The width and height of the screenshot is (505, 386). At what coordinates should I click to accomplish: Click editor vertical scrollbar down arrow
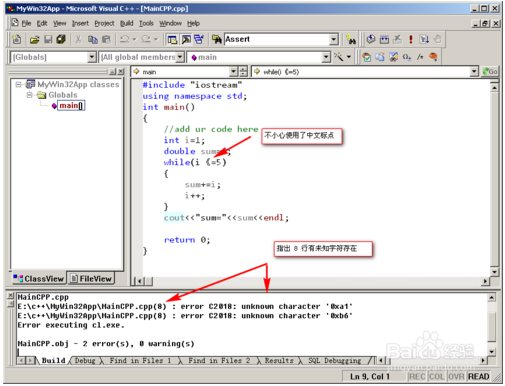click(494, 272)
